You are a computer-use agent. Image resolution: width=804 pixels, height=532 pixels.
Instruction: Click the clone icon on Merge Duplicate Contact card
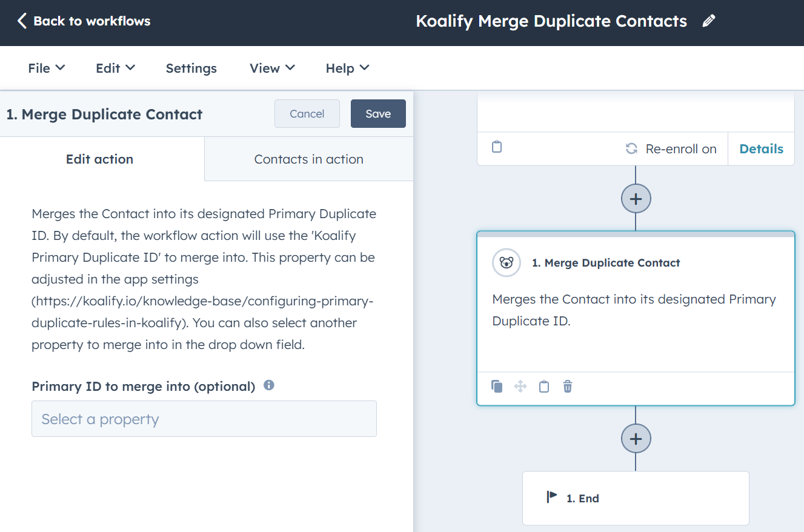pyautogui.click(x=497, y=387)
